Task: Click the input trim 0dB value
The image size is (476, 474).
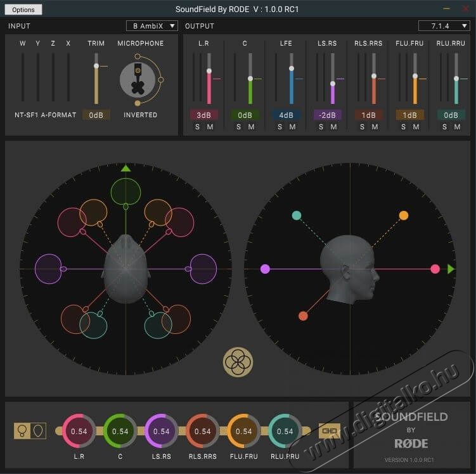Action: point(96,115)
